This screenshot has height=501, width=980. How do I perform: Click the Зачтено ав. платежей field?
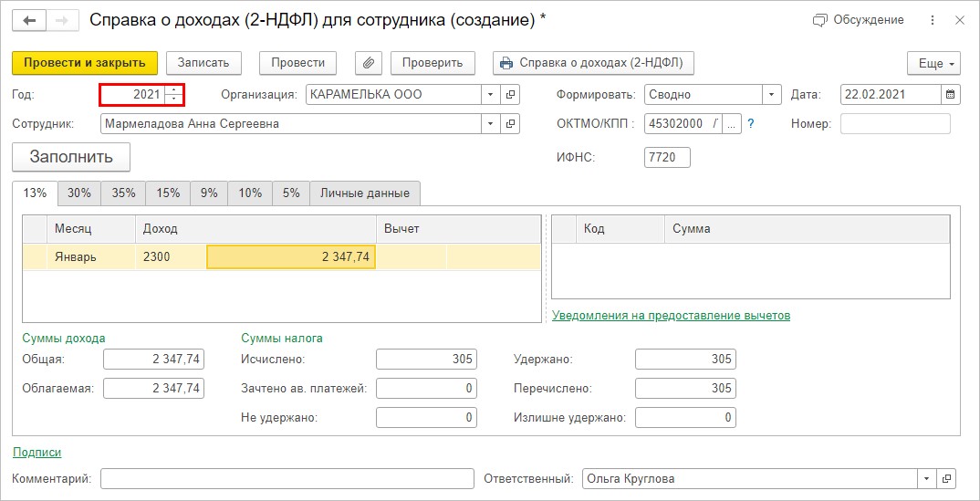pyautogui.click(x=427, y=388)
